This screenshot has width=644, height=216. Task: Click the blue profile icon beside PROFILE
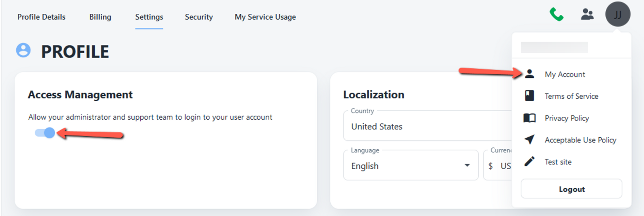[x=24, y=51]
